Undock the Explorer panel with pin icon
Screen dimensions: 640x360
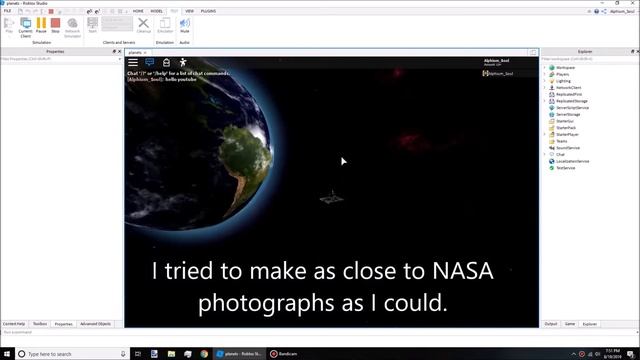(x=632, y=51)
